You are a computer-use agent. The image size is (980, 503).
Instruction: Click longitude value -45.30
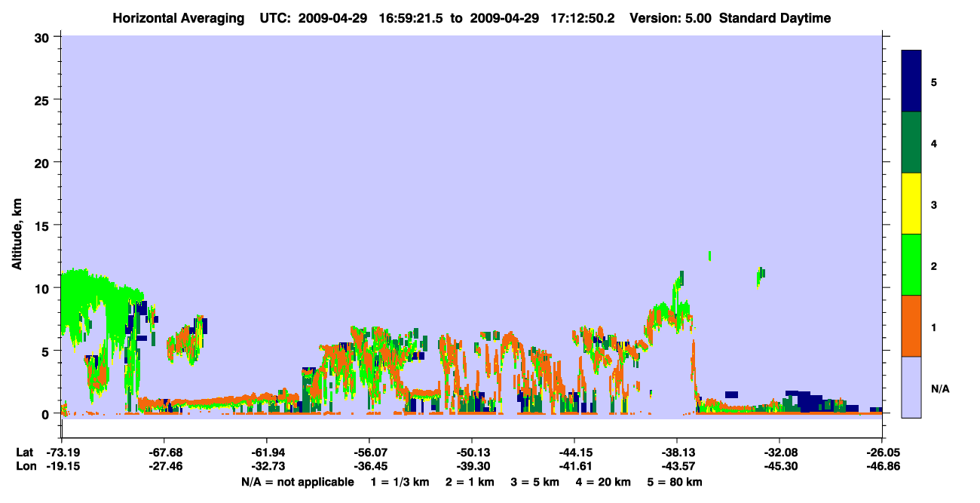[x=779, y=467]
